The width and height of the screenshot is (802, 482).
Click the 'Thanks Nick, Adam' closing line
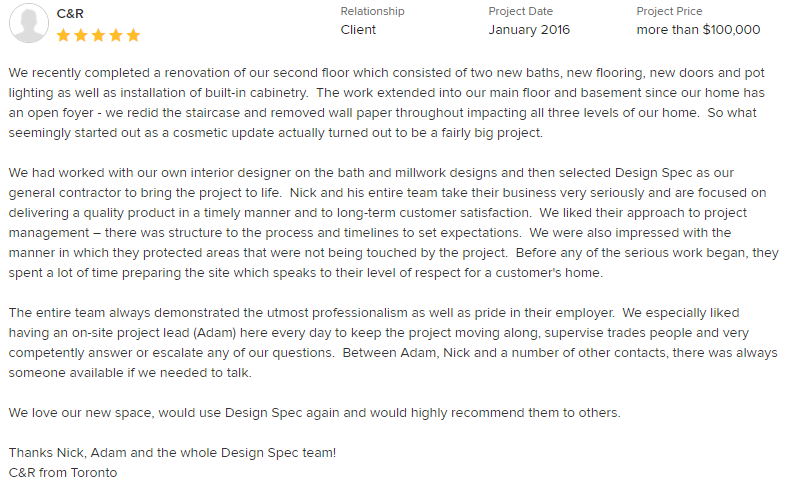click(172, 452)
